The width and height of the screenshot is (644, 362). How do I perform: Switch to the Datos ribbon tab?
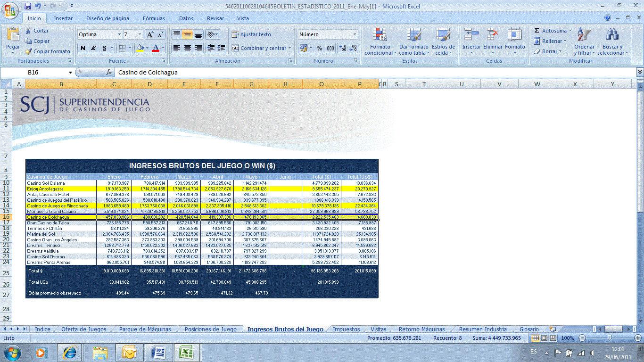click(186, 18)
